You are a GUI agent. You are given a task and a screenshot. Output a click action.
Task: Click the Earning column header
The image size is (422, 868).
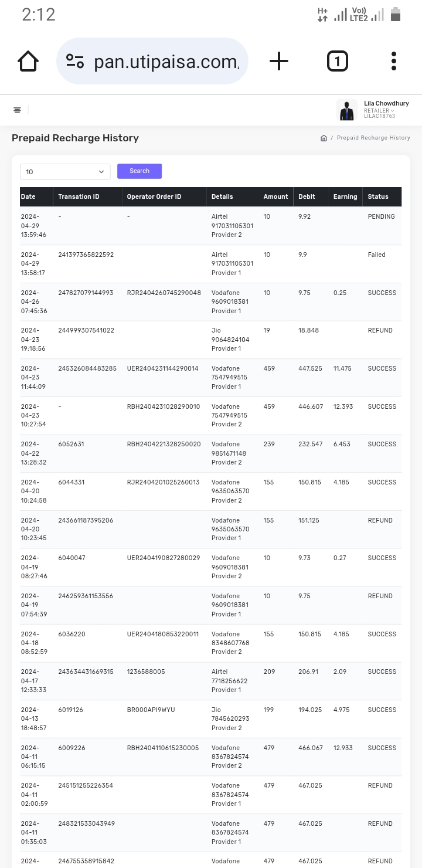click(345, 197)
